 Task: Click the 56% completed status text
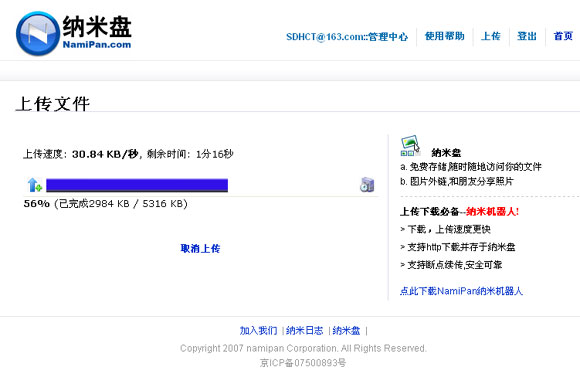click(105, 204)
